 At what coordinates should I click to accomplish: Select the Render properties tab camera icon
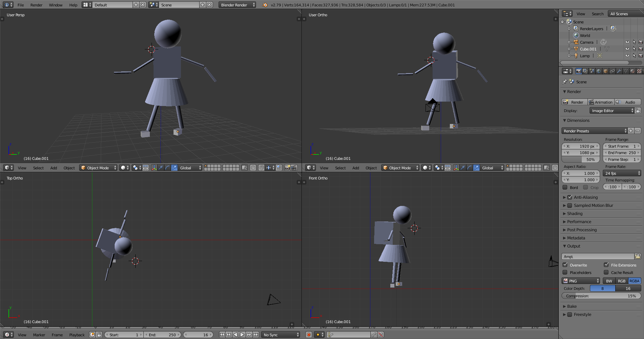click(579, 71)
